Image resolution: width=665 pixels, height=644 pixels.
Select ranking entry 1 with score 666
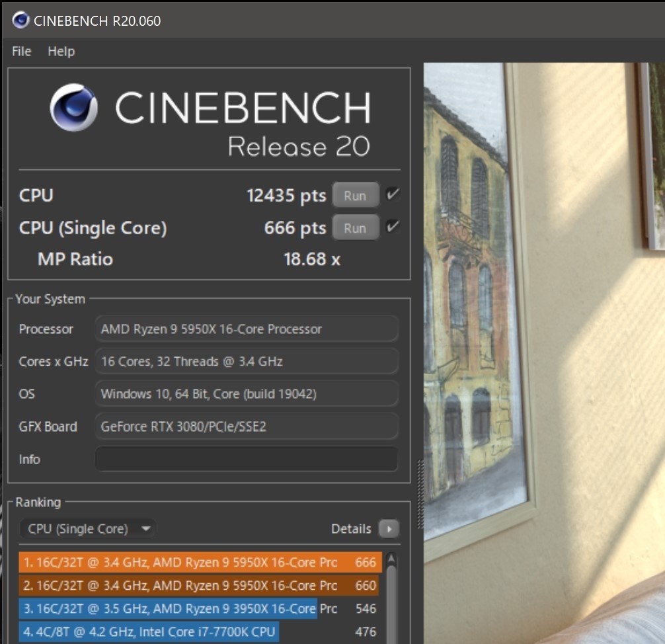(x=200, y=562)
